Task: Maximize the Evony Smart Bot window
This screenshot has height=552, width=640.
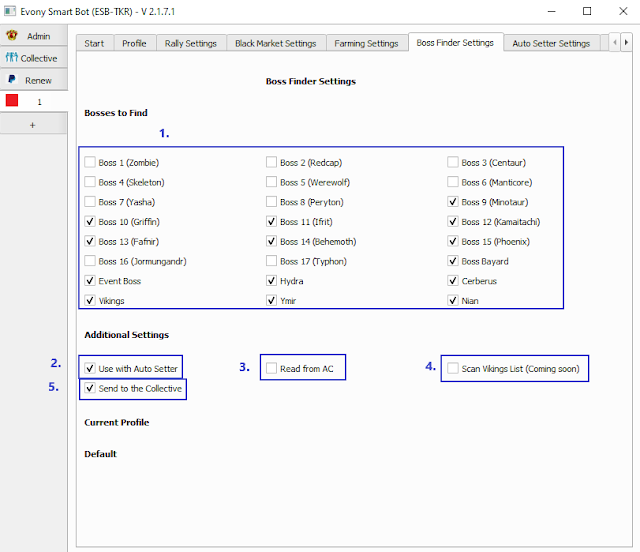Action: coord(587,11)
